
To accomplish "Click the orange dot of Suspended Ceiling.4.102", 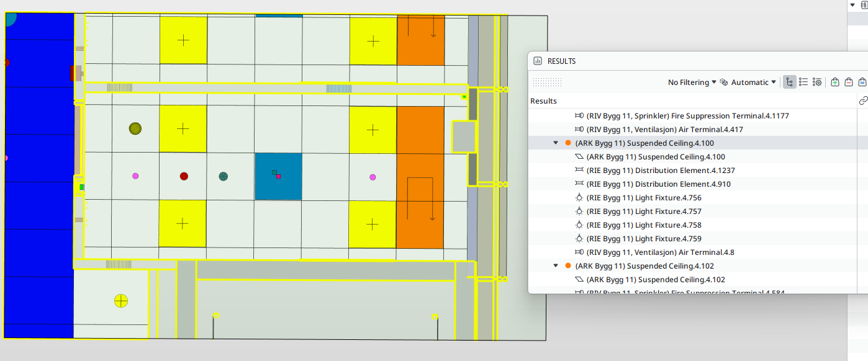I will (x=567, y=266).
